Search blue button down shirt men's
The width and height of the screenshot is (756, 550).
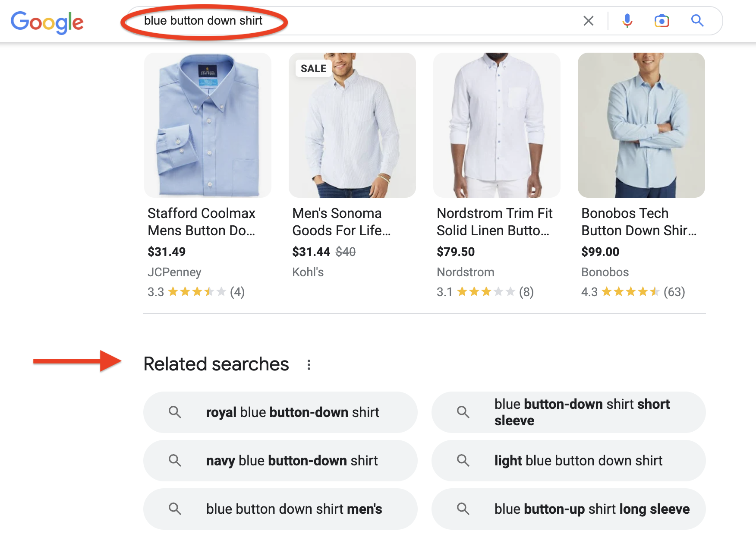coord(280,509)
